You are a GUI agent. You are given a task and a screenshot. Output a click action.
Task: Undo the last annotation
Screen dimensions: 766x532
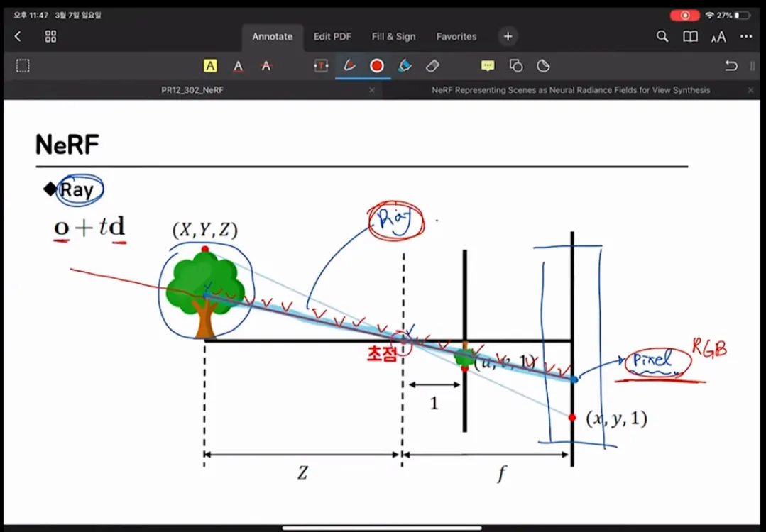pyautogui.click(x=731, y=65)
